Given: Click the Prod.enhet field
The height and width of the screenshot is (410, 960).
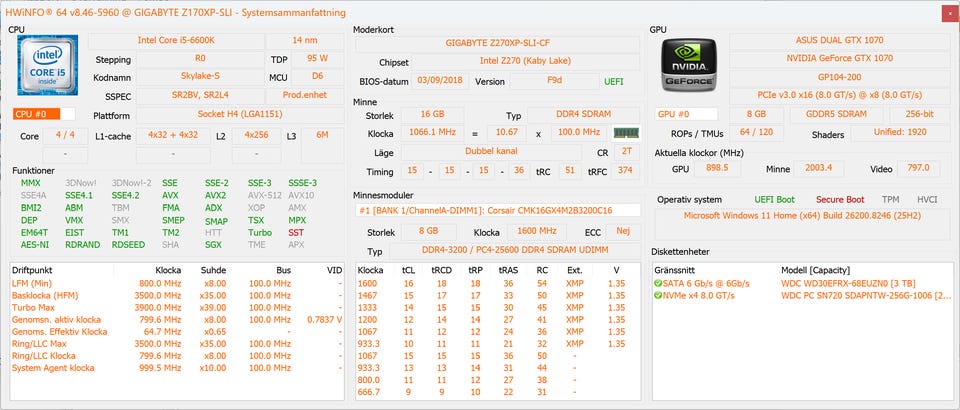Looking at the screenshot, I should click(305, 96).
